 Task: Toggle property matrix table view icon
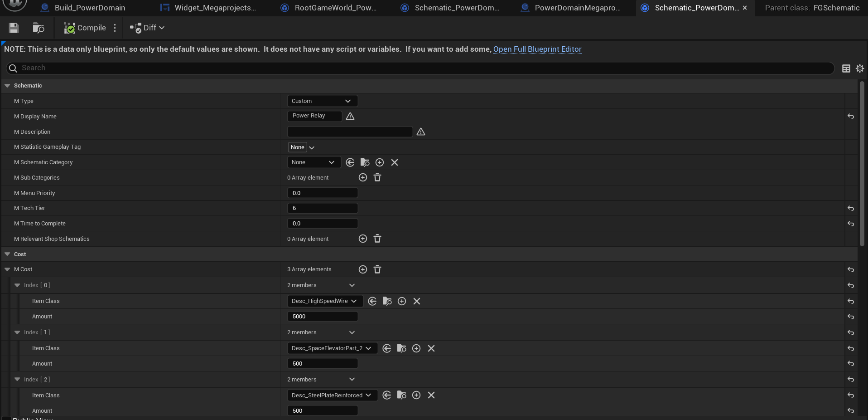pyautogui.click(x=846, y=68)
